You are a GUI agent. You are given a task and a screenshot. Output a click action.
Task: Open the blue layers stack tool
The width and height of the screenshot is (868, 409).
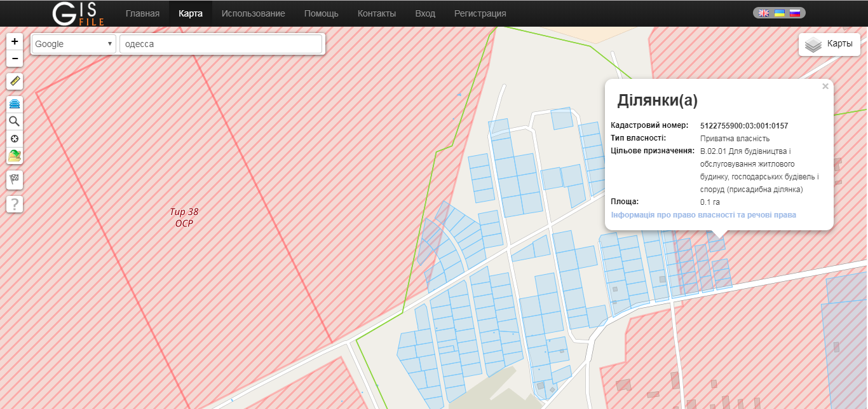(x=15, y=104)
